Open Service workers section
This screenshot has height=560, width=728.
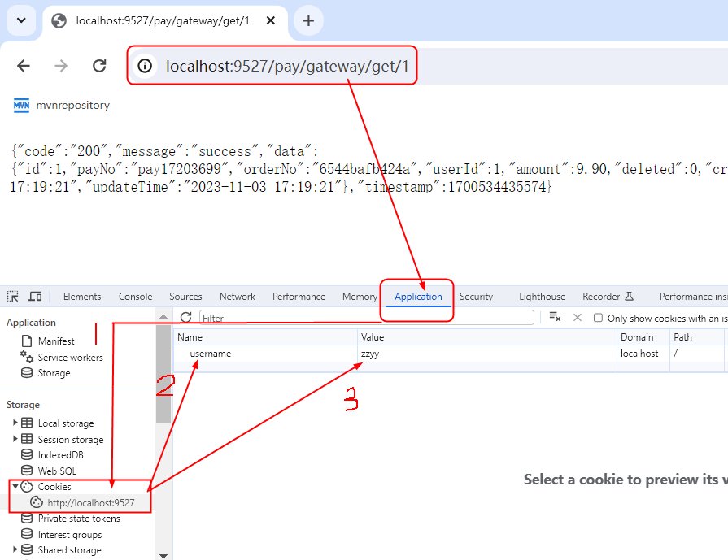70,358
